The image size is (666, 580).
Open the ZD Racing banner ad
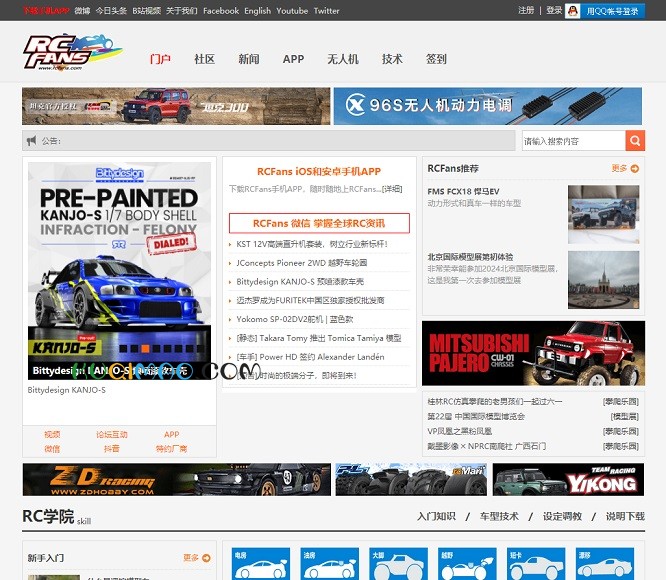177,479
